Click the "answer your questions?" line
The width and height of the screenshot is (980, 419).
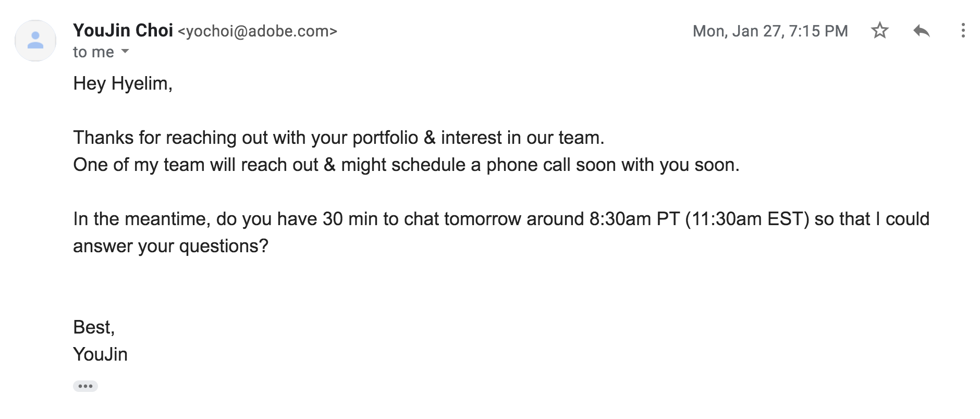pyautogui.click(x=170, y=247)
